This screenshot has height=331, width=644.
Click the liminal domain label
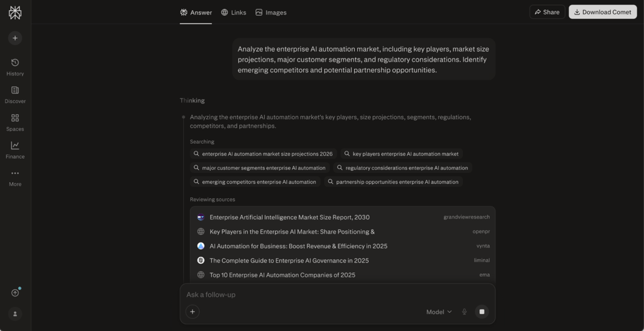(x=482, y=261)
